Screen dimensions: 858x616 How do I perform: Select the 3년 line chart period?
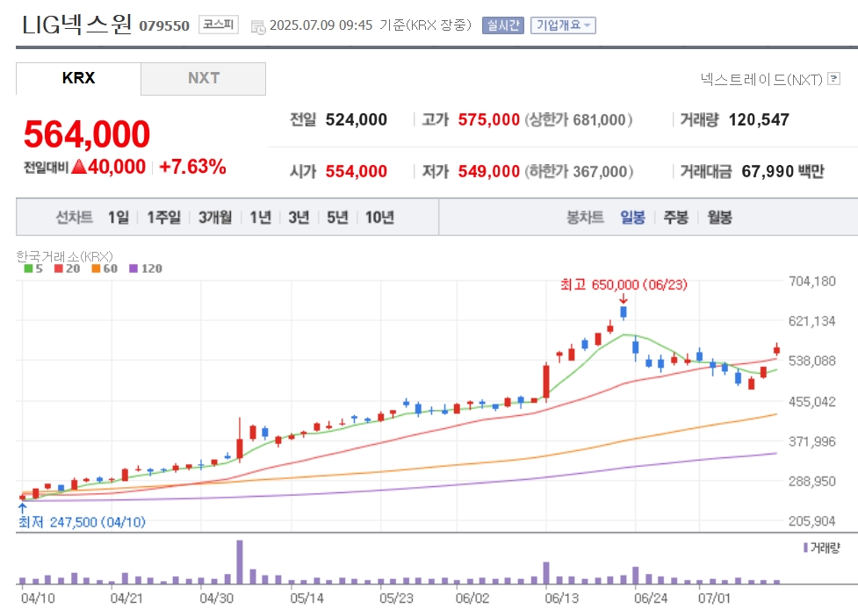[299, 218]
